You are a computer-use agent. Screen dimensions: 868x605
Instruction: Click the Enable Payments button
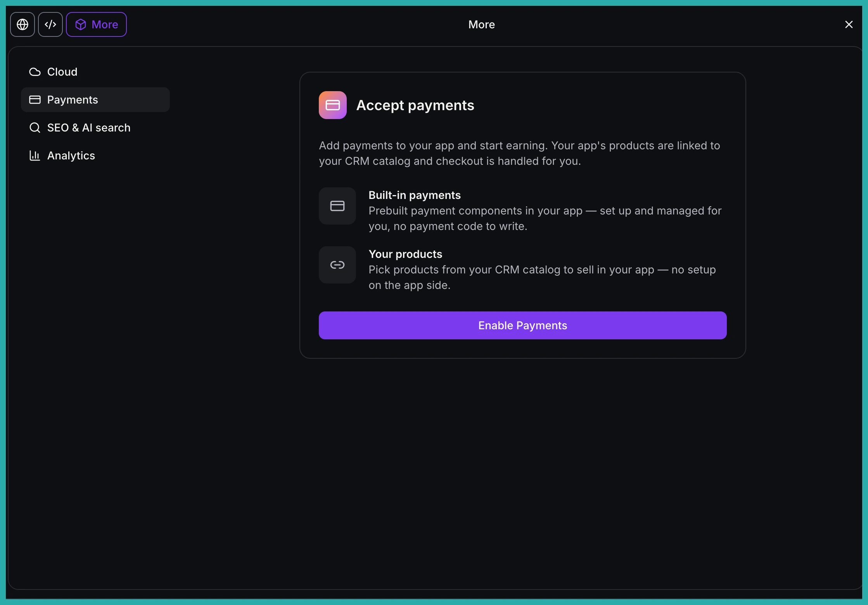tap(522, 325)
